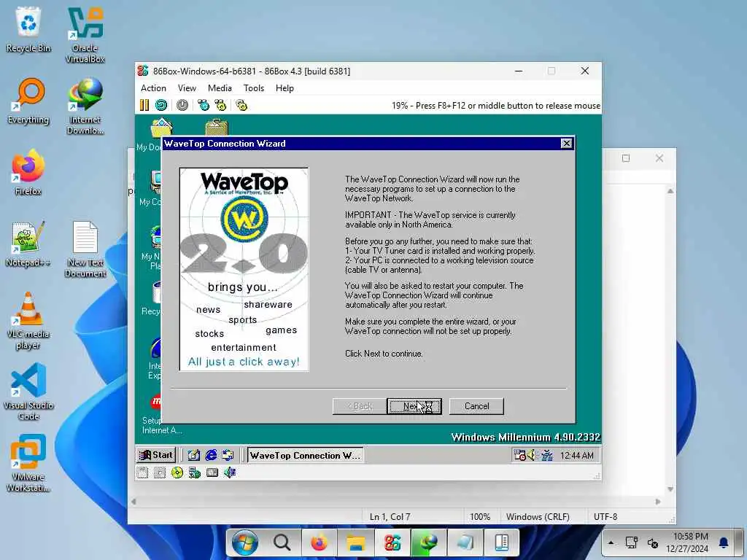Open the host taskbar search magnifier
The height and width of the screenshot is (560, 747).
282,542
